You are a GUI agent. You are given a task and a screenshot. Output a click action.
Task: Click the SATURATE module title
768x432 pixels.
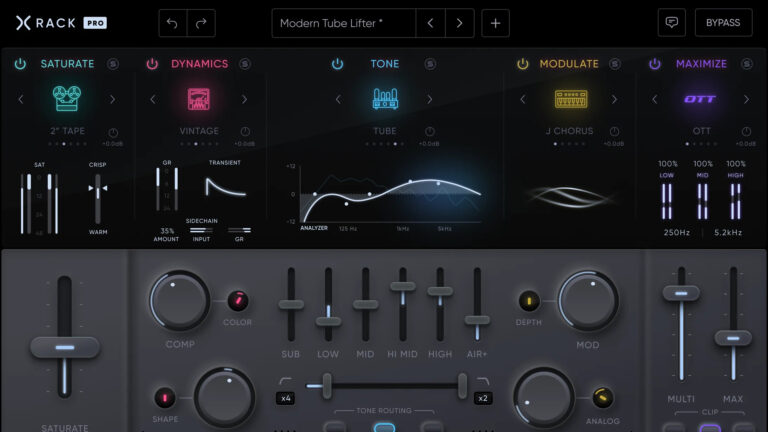[x=67, y=64]
